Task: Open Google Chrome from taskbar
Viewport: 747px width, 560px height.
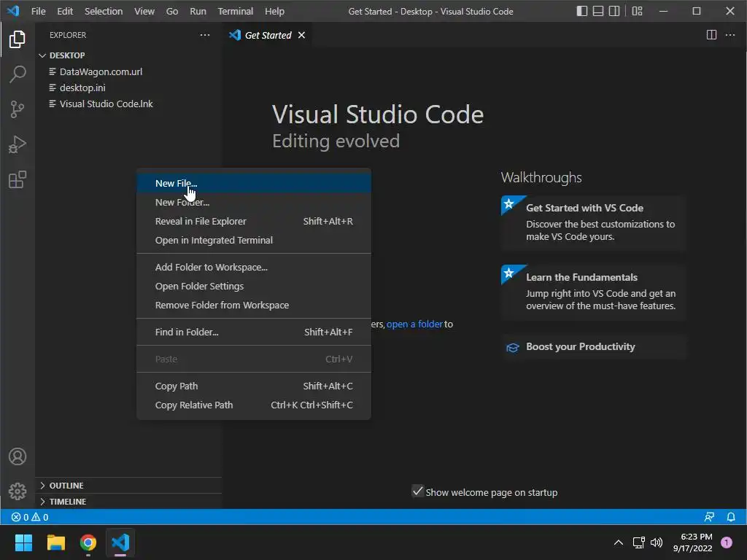Action: click(88, 542)
